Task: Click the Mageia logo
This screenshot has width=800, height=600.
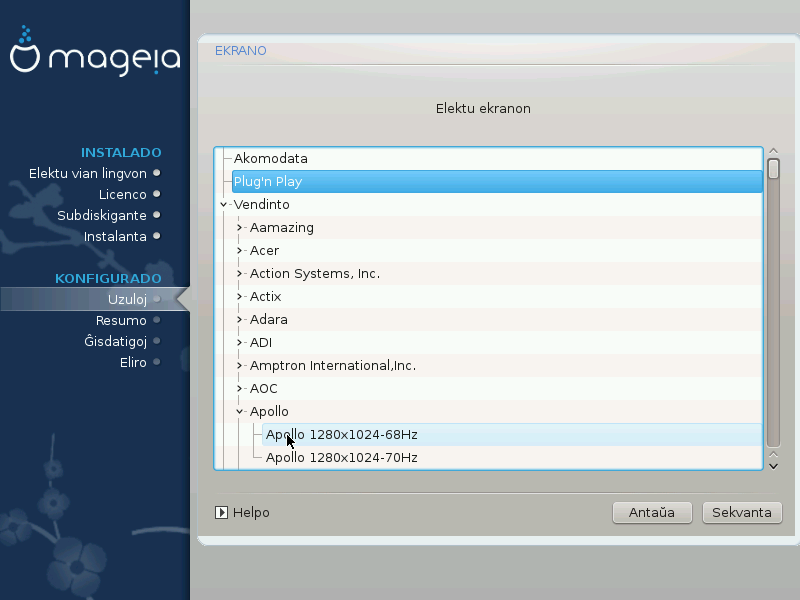Action: tap(95, 51)
